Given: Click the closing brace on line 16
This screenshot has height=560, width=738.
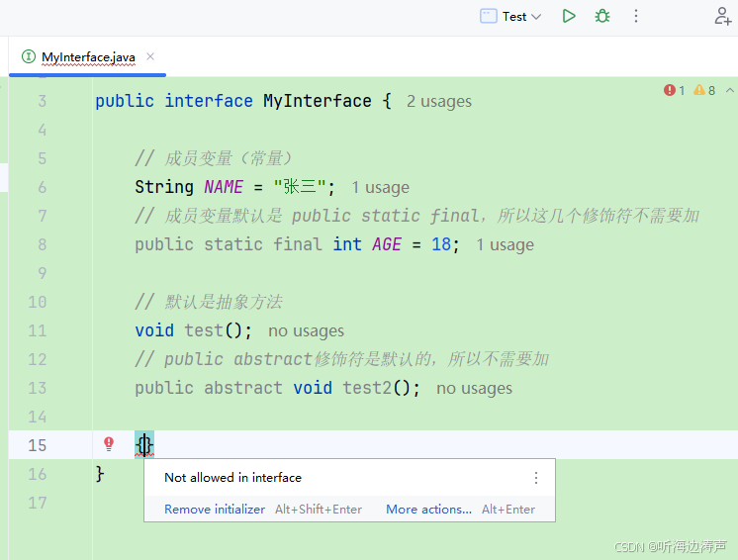Looking at the screenshot, I should click(100, 474).
